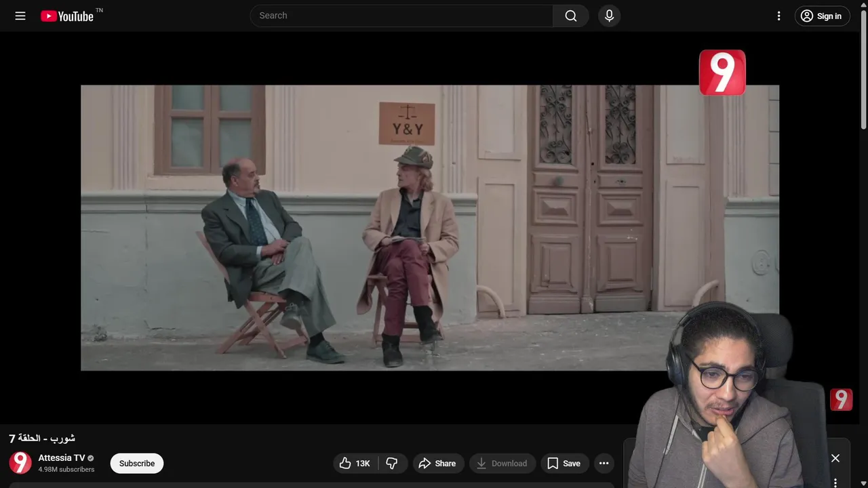Click the Download button

(x=502, y=464)
